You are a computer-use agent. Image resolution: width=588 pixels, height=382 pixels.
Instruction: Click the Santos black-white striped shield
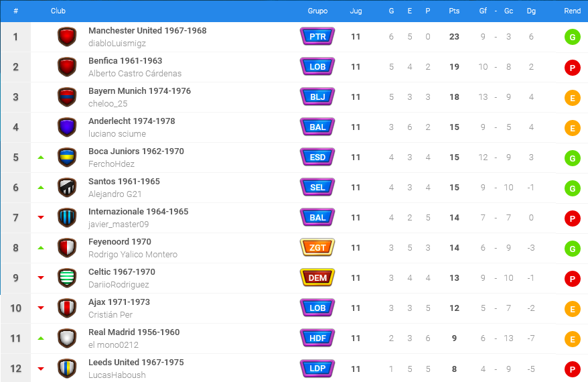pos(67,188)
